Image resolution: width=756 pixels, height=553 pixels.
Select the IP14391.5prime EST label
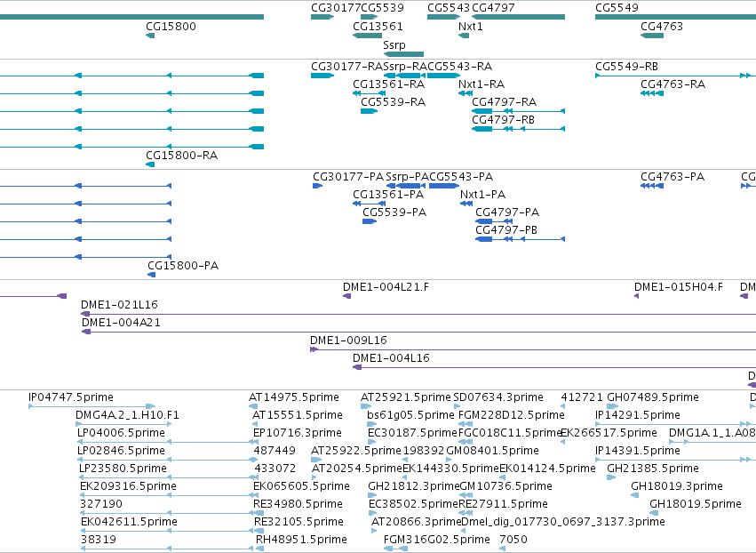tap(638, 451)
